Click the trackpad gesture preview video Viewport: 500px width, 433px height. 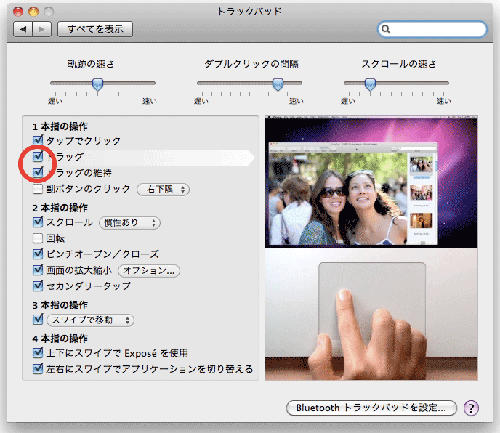(x=371, y=248)
